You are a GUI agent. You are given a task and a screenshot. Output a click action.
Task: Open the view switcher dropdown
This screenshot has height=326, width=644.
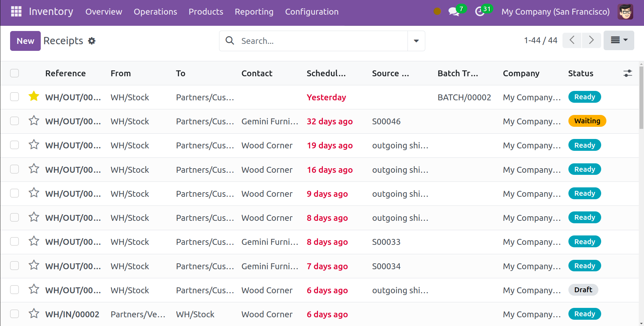coord(619,40)
